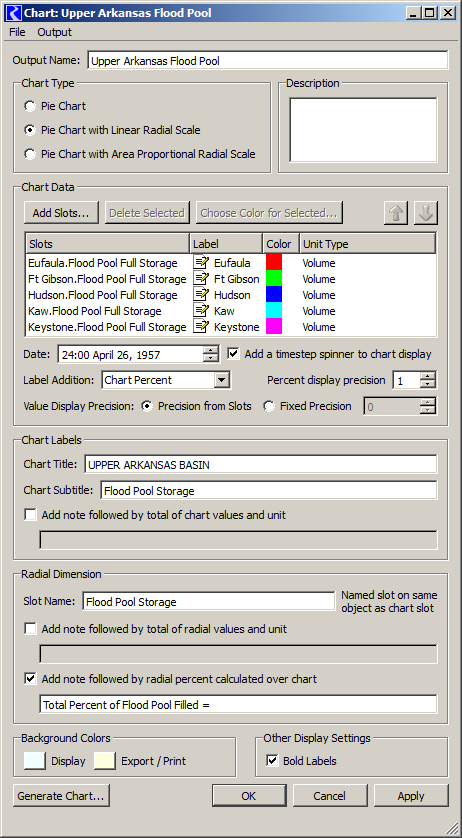Edit label icon for Ft Gibson slot
Image resolution: width=462 pixels, height=838 pixels.
tap(201, 279)
